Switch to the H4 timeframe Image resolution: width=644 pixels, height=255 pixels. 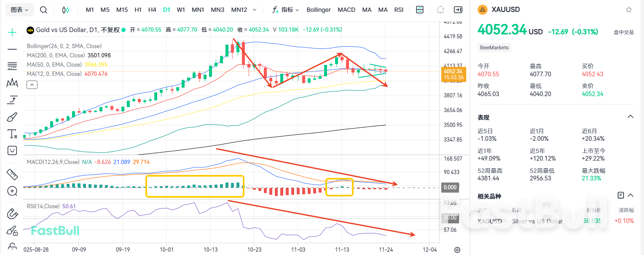152,10
